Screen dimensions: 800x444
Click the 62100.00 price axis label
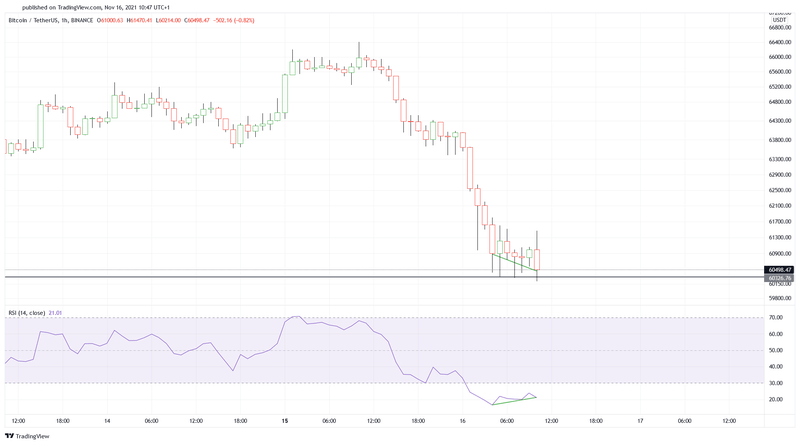tap(780, 206)
